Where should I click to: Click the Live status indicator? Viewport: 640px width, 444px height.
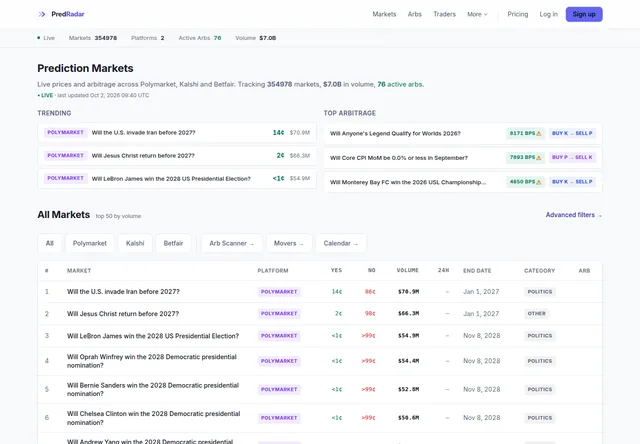(46, 38)
